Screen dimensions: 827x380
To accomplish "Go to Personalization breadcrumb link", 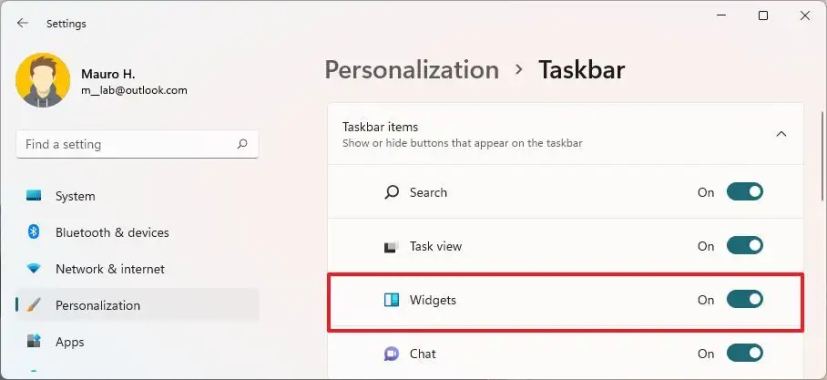I will pyautogui.click(x=412, y=70).
